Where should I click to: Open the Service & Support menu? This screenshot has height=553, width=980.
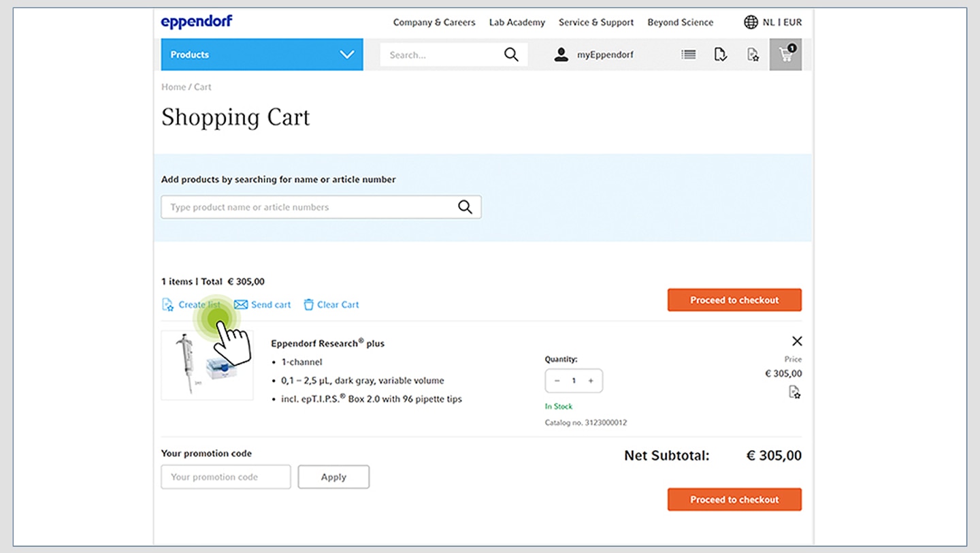click(x=596, y=22)
